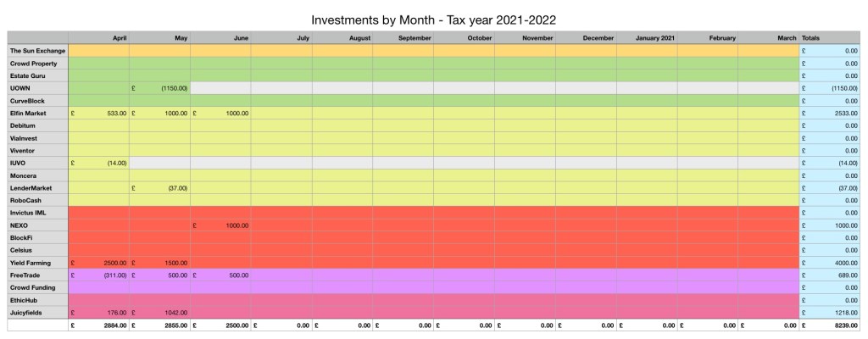This screenshot has width=868, height=339.
Task: Click Elfin Market April cell 533.00
Action: coord(98,113)
